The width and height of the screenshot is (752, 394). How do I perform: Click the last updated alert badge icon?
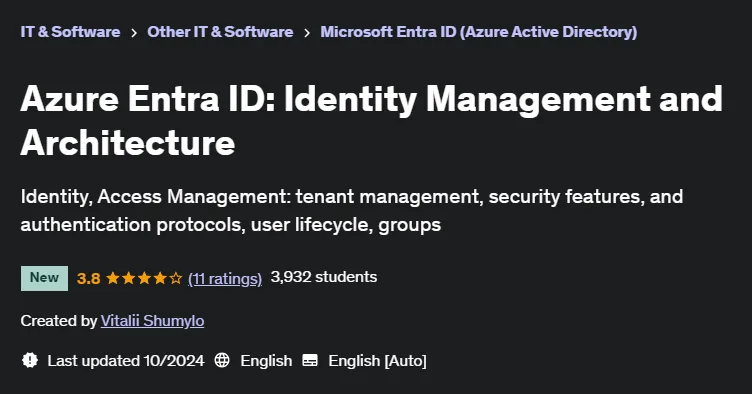30,360
